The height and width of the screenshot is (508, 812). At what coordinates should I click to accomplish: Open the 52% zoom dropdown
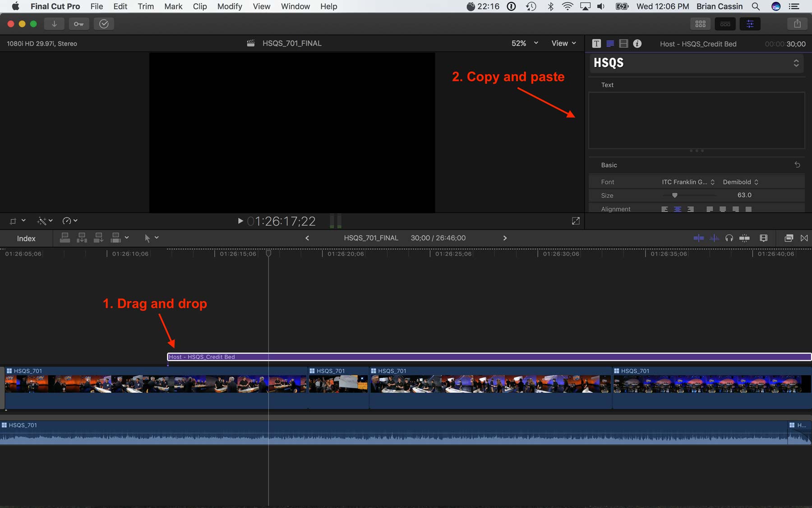[x=525, y=43]
